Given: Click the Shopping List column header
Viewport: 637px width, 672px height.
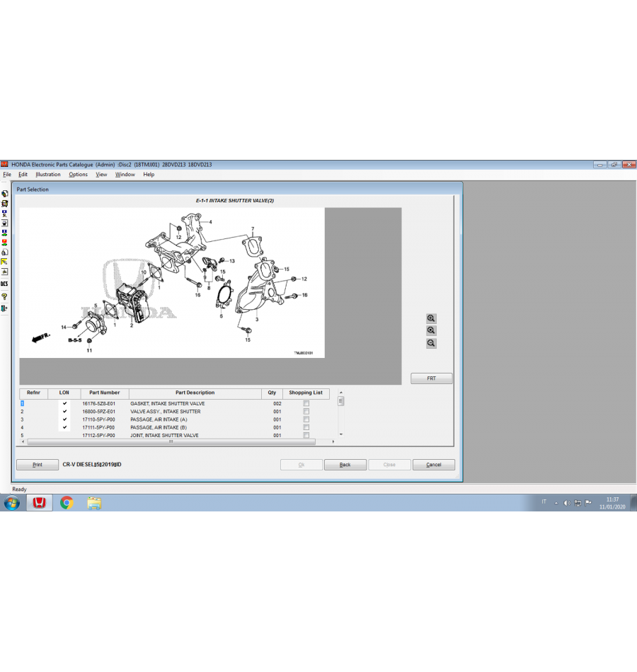Looking at the screenshot, I should pos(306,393).
